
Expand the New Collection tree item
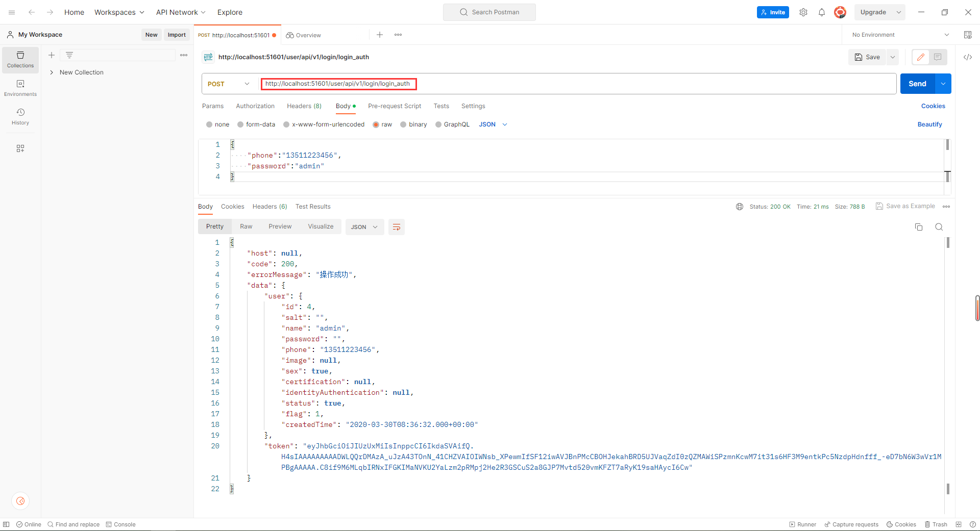click(52, 72)
